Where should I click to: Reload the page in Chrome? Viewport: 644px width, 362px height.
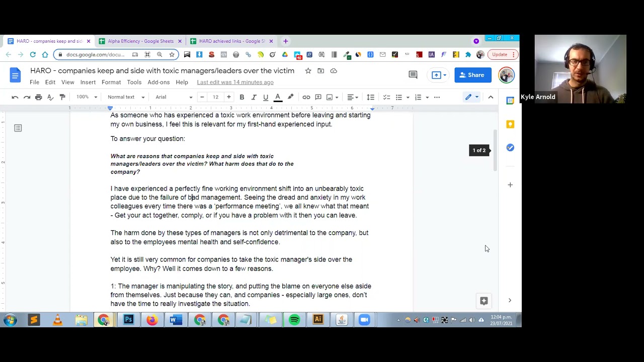[x=33, y=54]
